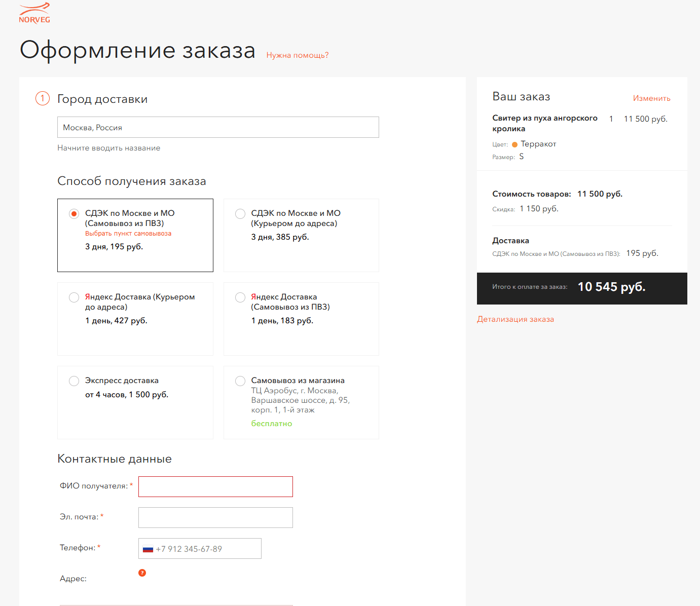Image resolution: width=700 pixels, height=606 pixels.
Task: Select Экспресс доставка option
Action: coord(74,381)
